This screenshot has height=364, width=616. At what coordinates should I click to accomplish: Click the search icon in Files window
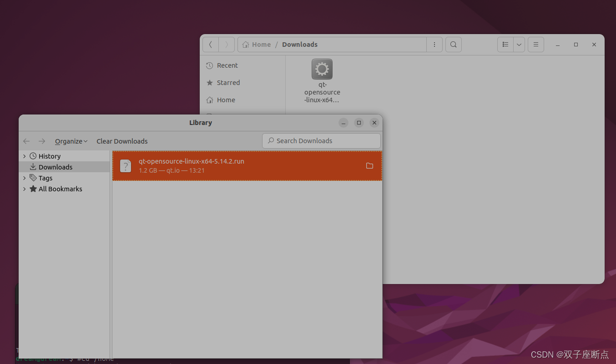[454, 45]
